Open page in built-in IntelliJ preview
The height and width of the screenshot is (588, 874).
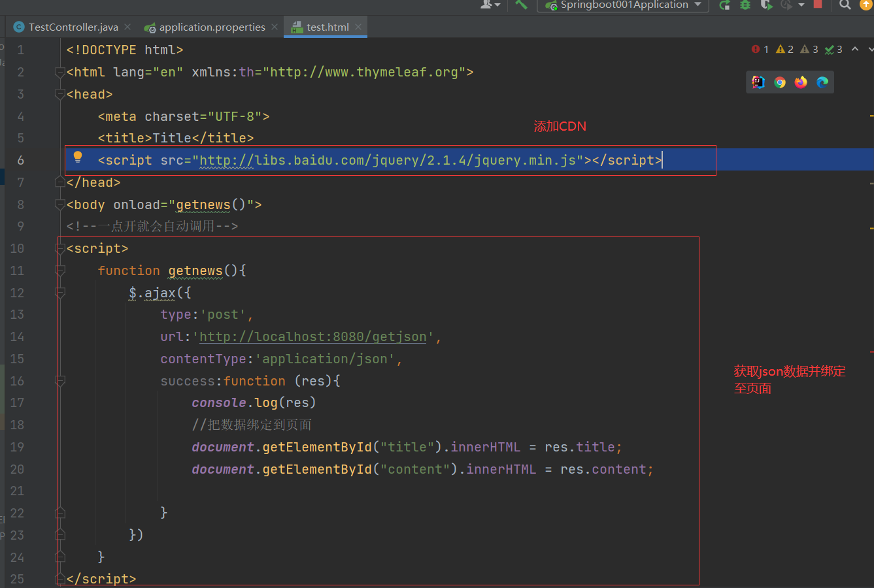click(x=758, y=82)
